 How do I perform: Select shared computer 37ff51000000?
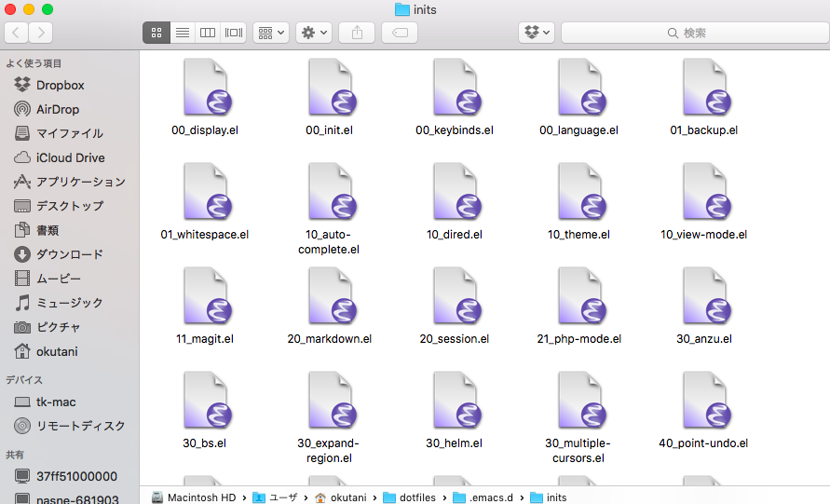click(x=70, y=476)
